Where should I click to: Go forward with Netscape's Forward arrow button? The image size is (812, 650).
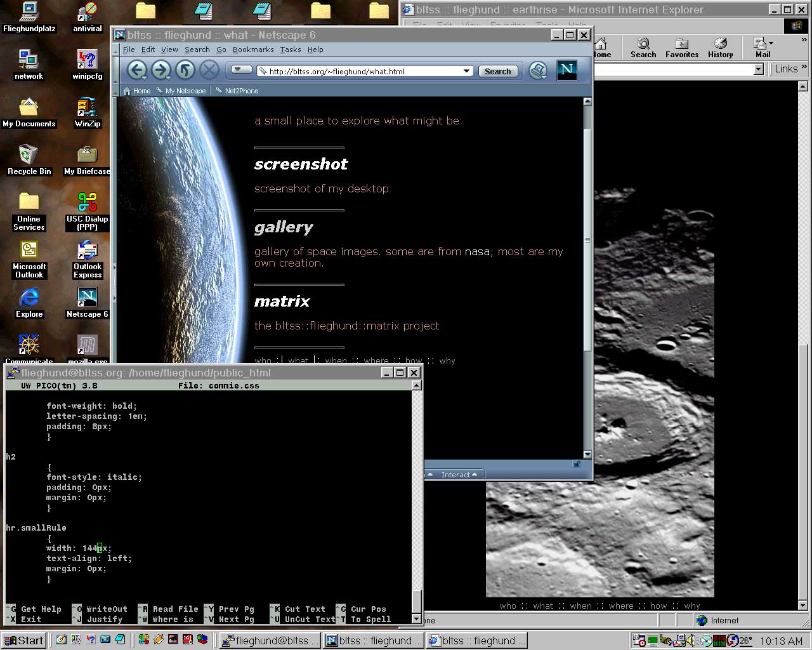tap(160, 70)
